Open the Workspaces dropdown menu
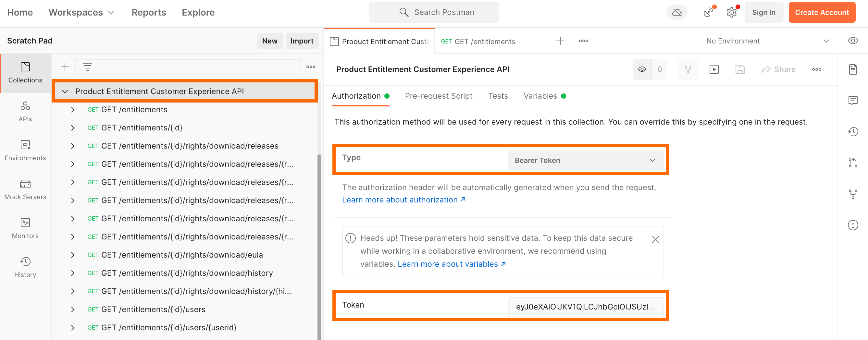 click(81, 12)
